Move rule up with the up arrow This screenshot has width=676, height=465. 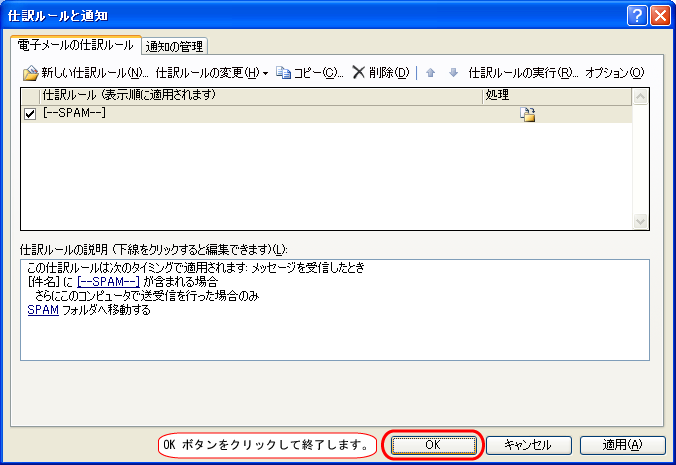tap(430, 72)
